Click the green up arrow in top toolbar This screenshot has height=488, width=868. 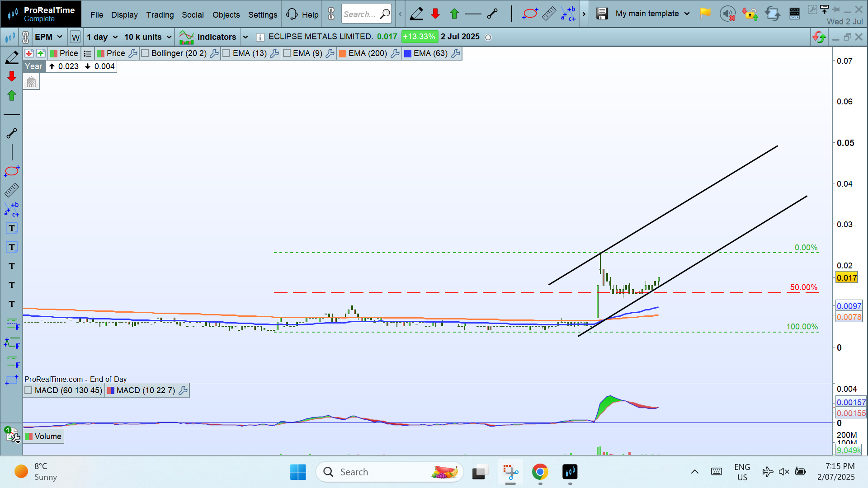coord(454,14)
